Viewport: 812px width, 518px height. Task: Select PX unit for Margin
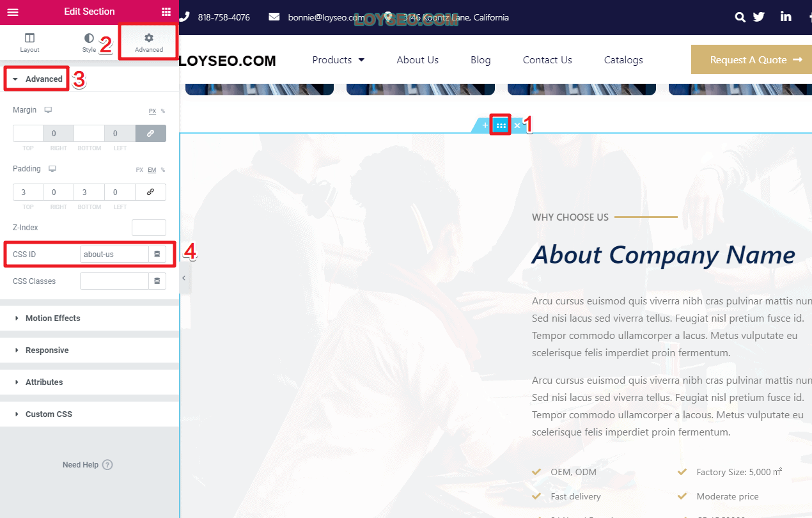[x=152, y=111]
